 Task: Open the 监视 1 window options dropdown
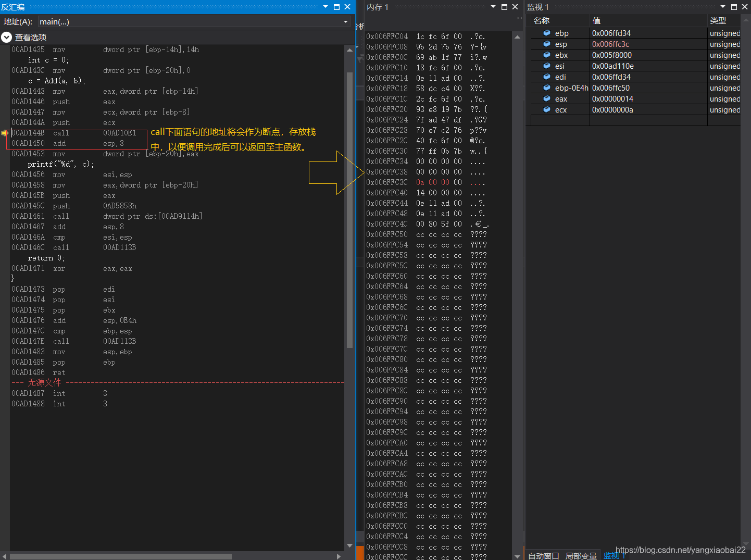coord(723,7)
